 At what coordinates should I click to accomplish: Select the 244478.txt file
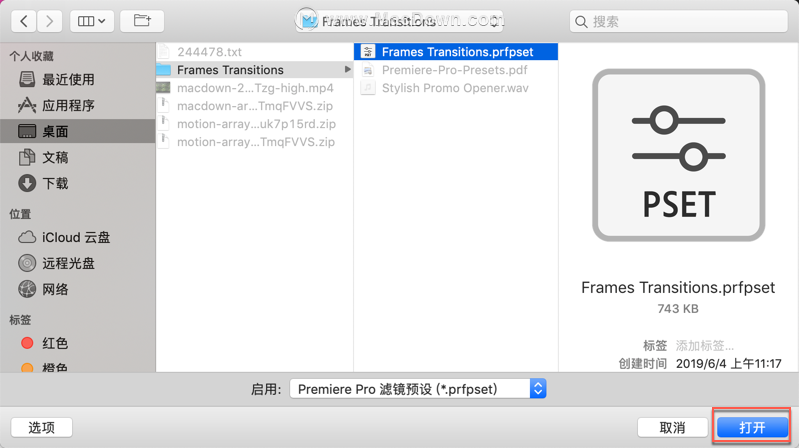click(254, 52)
